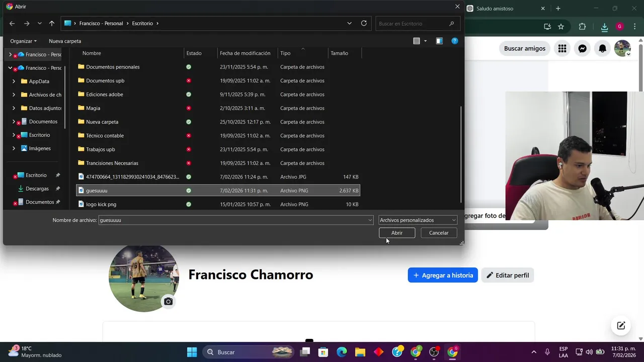Click the taskbar Buscar search box
Viewport: 644px width, 362px height.
pos(249,352)
